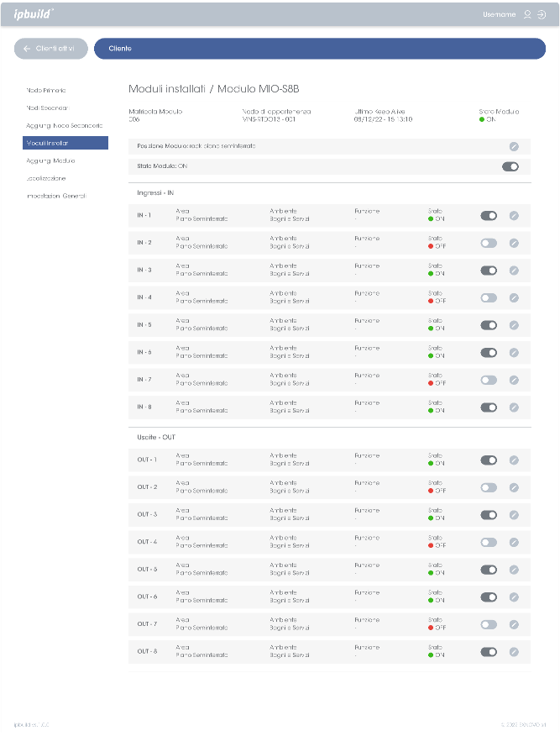Go to Localizzazione in the sidebar

click(46, 178)
